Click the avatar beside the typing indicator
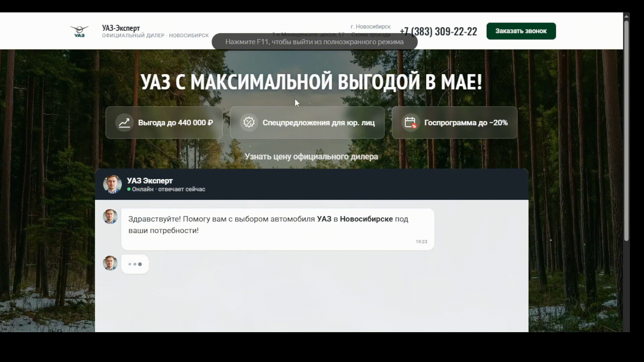Image resolution: width=644 pixels, height=362 pixels. [x=110, y=263]
